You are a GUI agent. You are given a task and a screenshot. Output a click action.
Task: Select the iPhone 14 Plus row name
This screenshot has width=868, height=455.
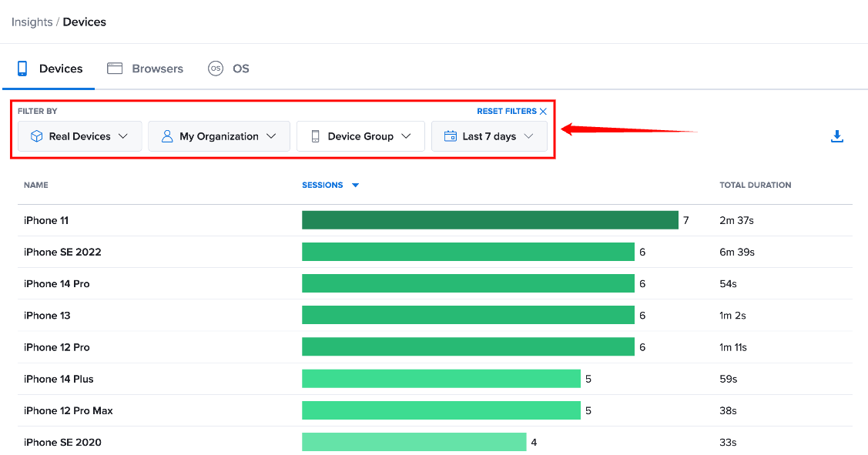[x=59, y=379]
